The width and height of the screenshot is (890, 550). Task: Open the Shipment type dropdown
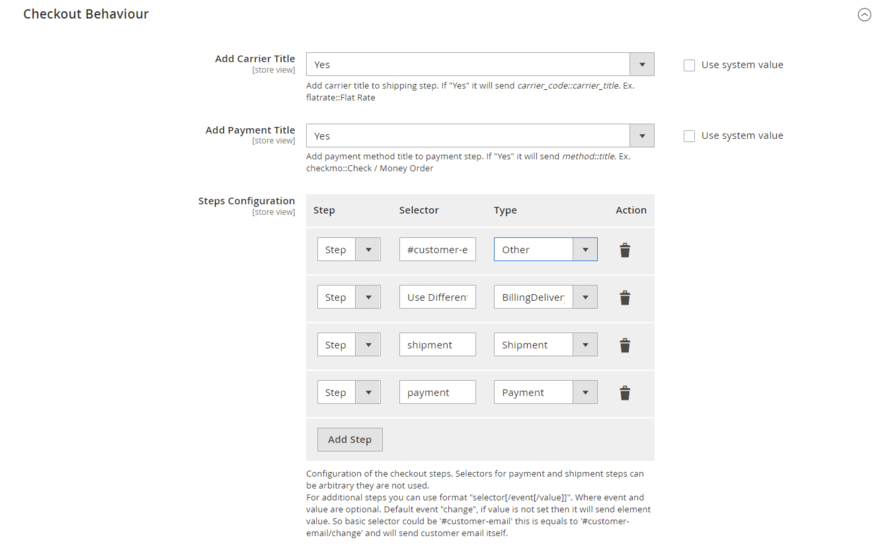tap(545, 345)
